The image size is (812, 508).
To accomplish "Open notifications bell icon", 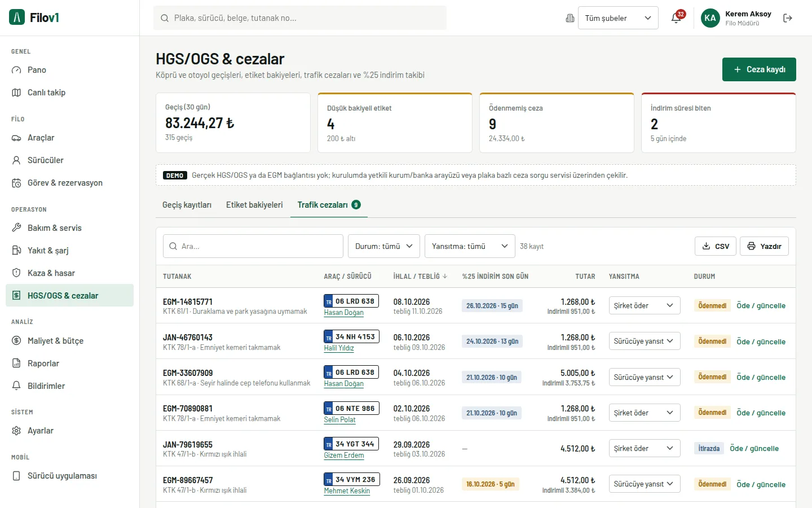I will (676, 18).
